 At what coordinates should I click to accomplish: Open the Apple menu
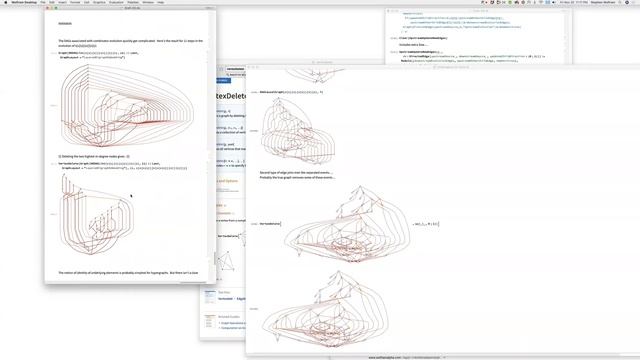(x=5, y=2)
